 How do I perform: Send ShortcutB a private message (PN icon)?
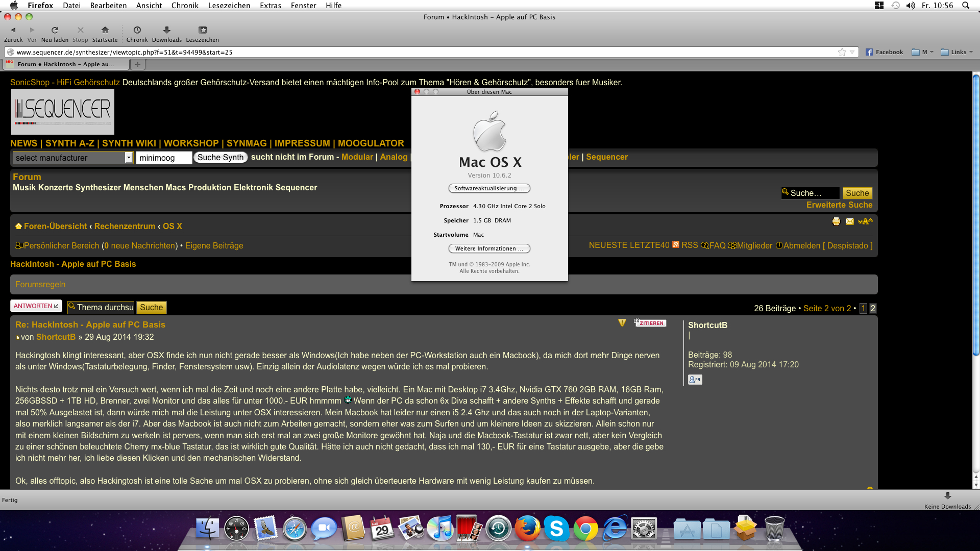pyautogui.click(x=695, y=380)
